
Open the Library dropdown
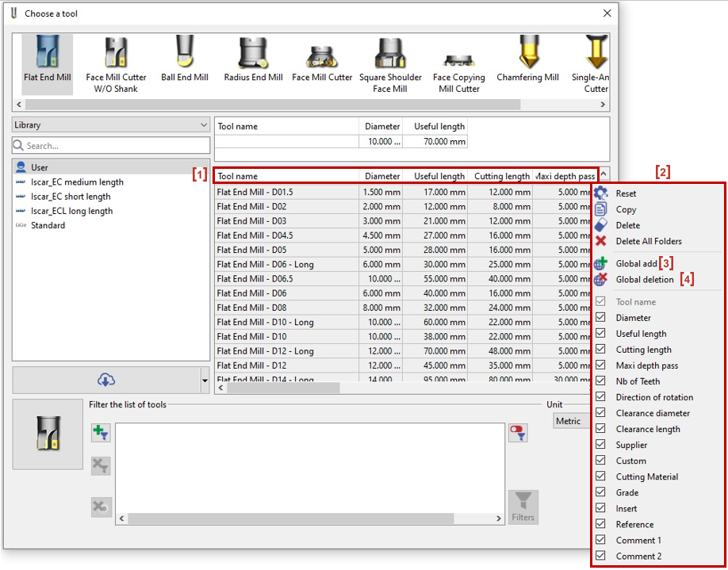111,125
